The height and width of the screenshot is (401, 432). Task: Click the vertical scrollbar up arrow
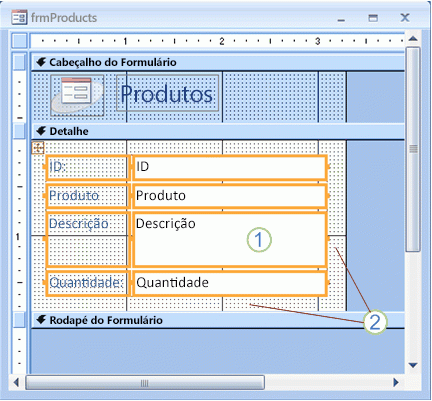coord(413,39)
